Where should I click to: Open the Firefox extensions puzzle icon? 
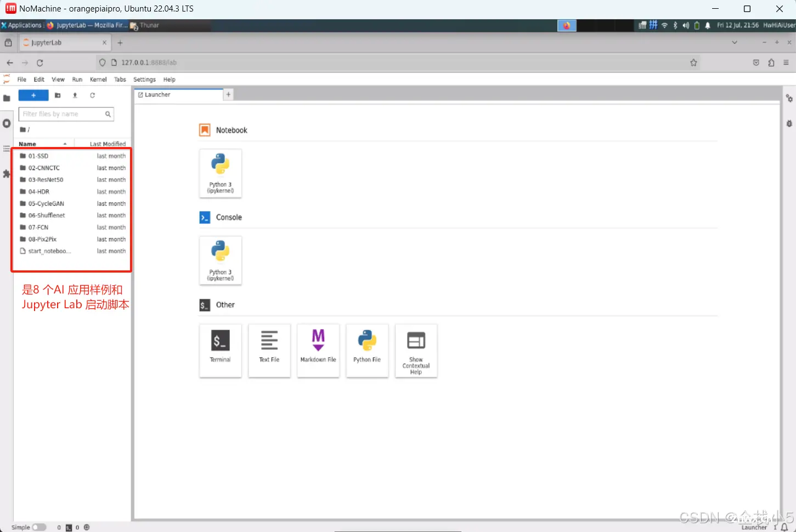[771, 63]
